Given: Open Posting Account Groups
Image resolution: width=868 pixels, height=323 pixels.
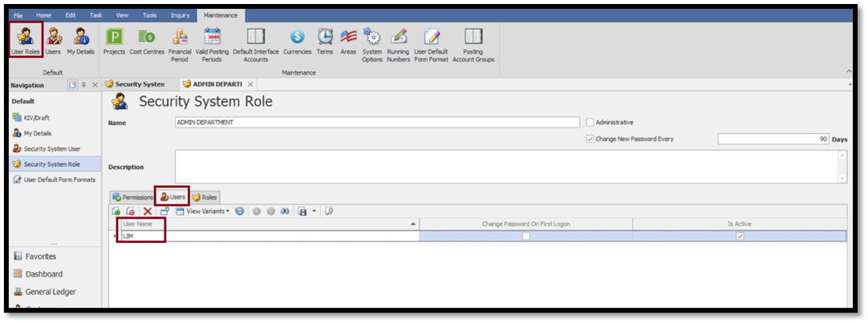Looking at the screenshot, I should [x=473, y=44].
